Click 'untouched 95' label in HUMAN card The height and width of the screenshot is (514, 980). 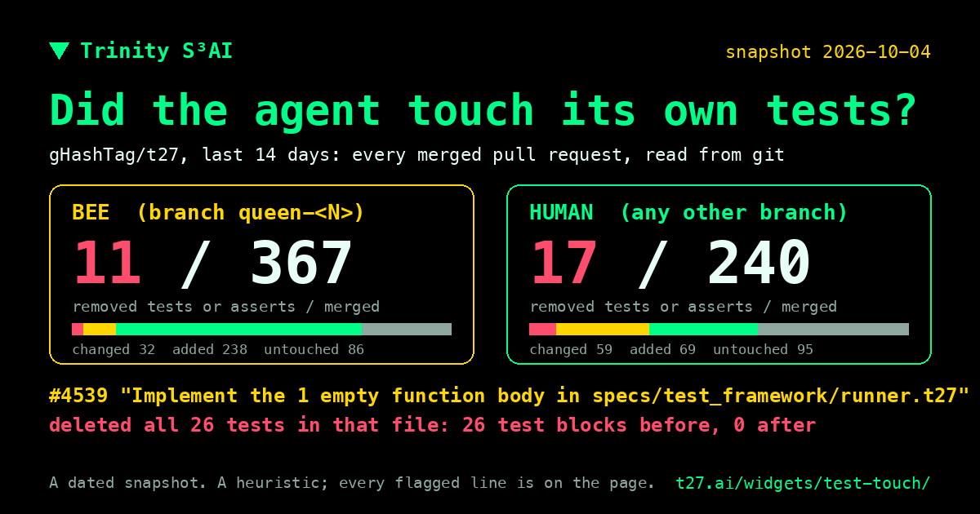763,350
